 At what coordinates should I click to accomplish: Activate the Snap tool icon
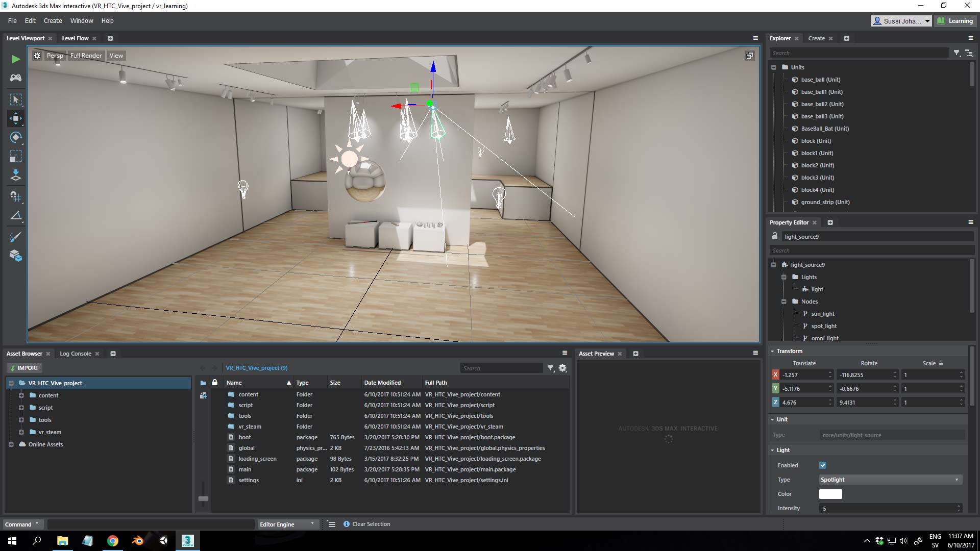15,196
